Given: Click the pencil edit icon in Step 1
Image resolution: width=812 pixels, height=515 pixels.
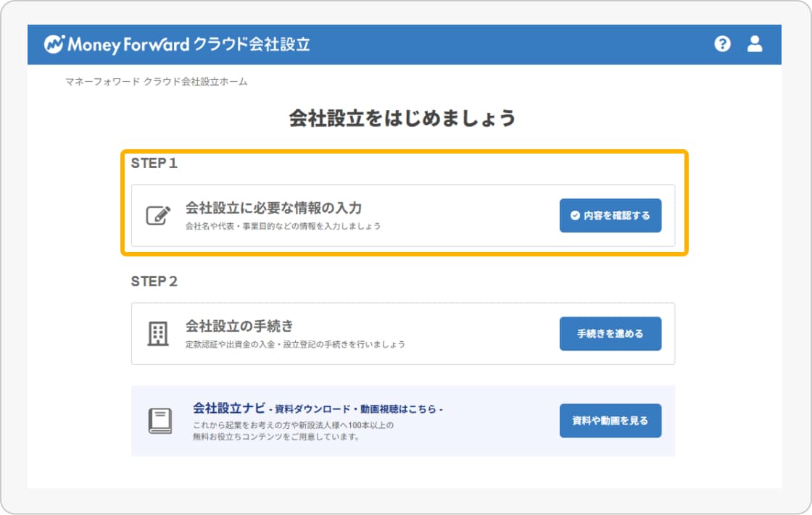Looking at the screenshot, I should pos(158,216).
